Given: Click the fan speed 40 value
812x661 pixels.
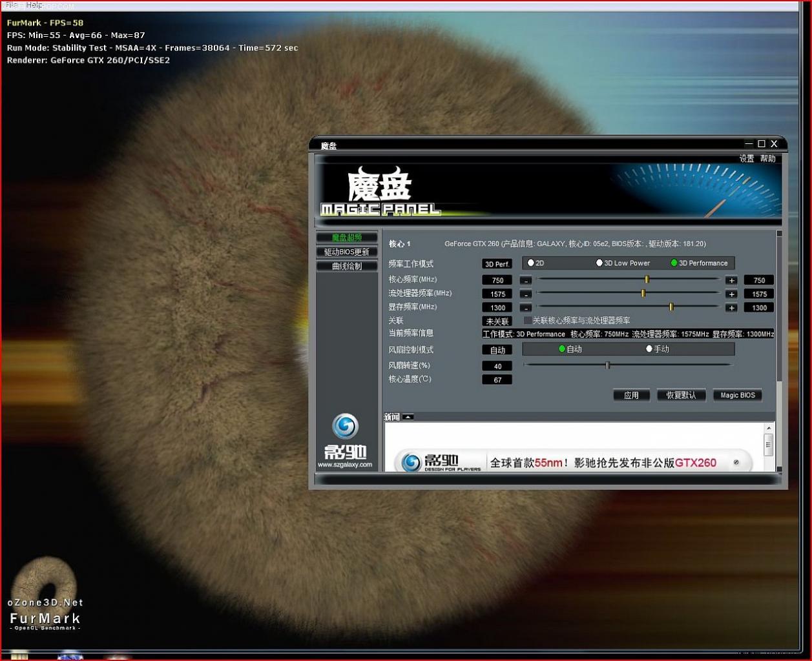Looking at the screenshot, I should pos(497,366).
